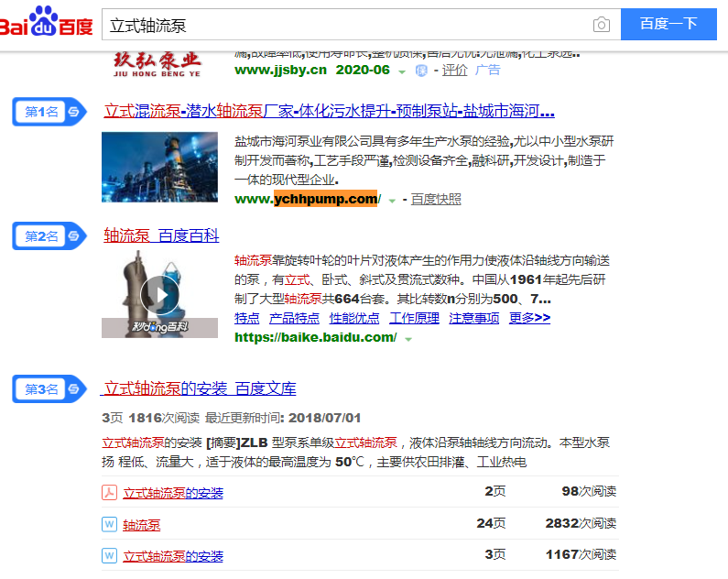Open camera image search icon

tap(602, 25)
